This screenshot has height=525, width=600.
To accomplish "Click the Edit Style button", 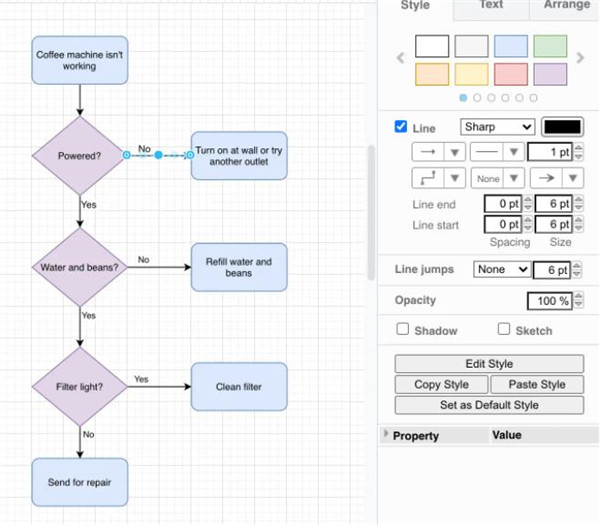I will (x=489, y=364).
